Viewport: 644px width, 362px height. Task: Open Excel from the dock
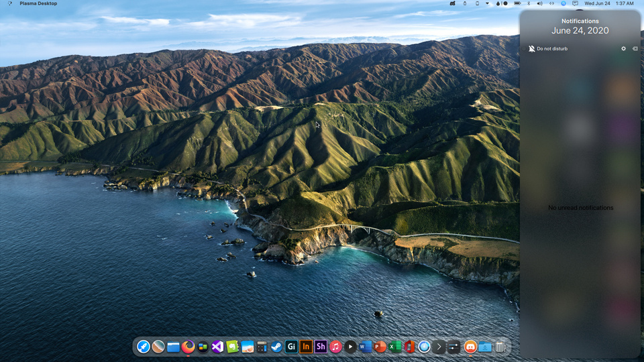pyautogui.click(x=394, y=347)
